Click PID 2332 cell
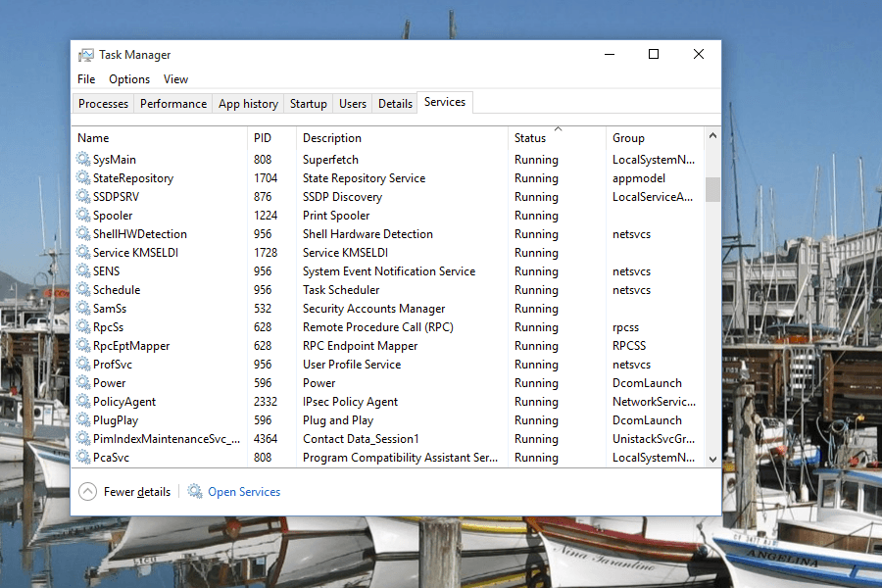 [266, 402]
